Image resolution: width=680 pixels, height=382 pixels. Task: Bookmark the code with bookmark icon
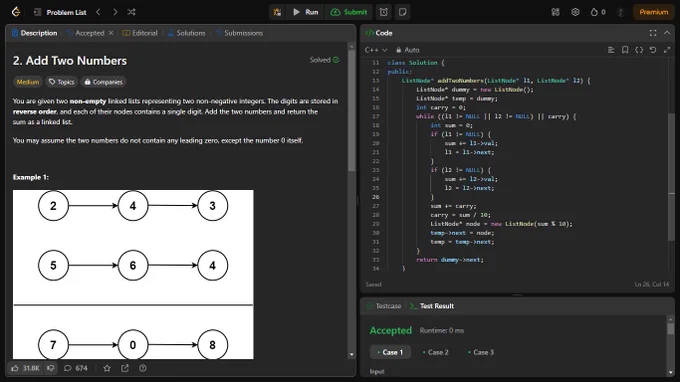[x=625, y=50]
